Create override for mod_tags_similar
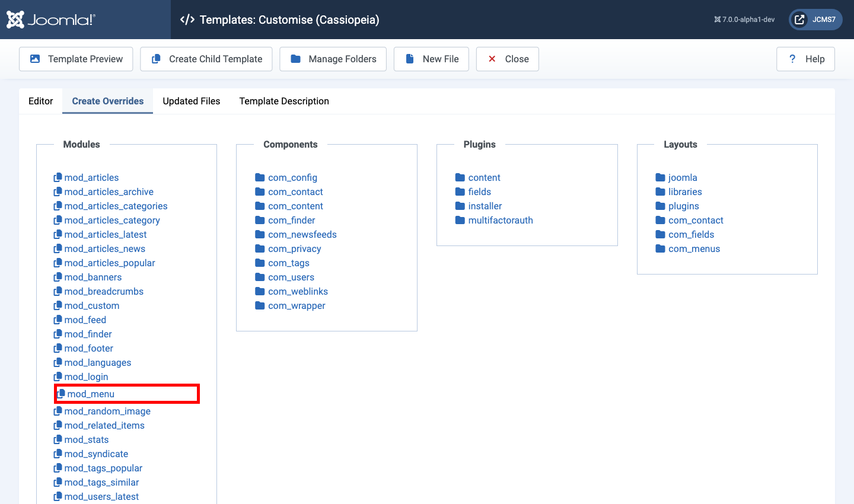The height and width of the screenshot is (504, 854). point(96,482)
